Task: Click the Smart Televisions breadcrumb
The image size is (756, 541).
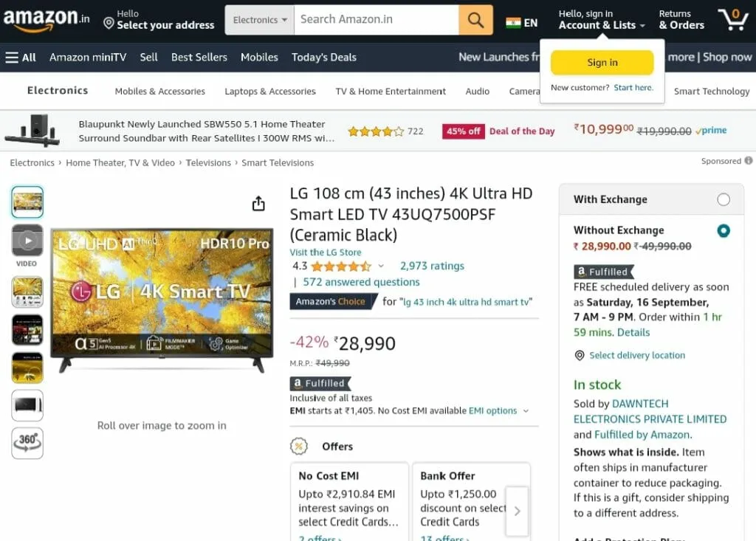Action: (x=278, y=162)
